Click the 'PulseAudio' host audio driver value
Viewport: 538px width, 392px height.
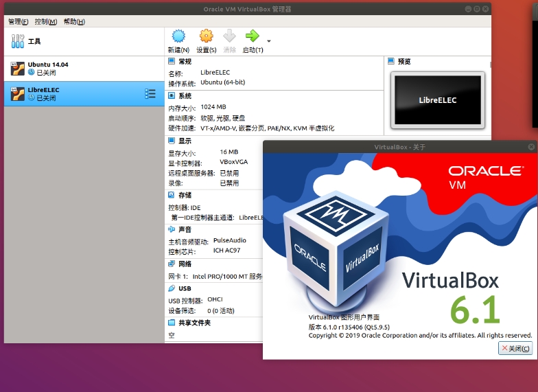[x=229, y=240]
